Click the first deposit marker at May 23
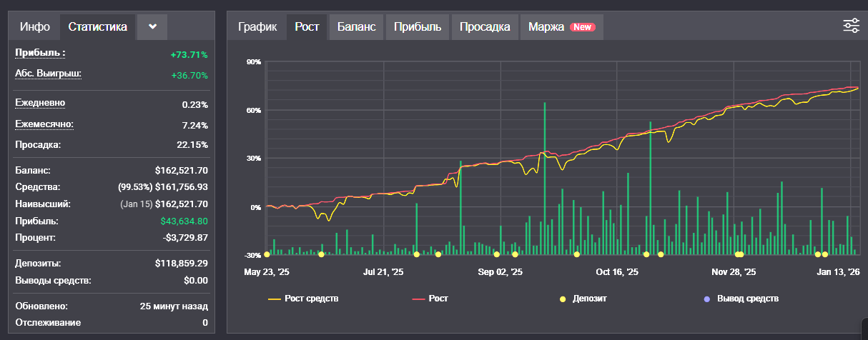The height and width of the screenshot is (340, 868). (x=267, y=254)
